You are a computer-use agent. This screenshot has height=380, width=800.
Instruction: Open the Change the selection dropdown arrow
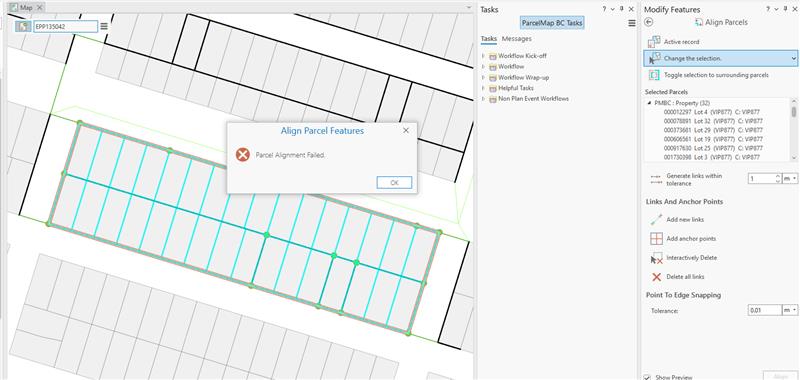tap(793, 59)
